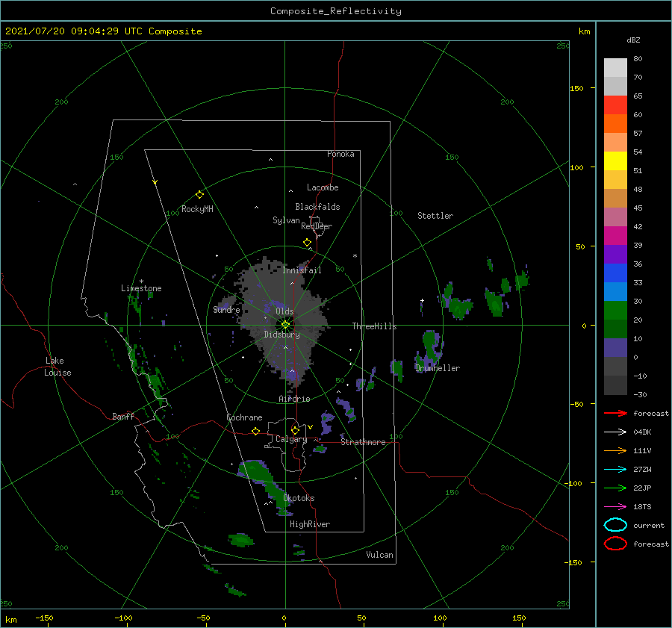Click the orange 60–57 dBZ swatch

(615, 124)
